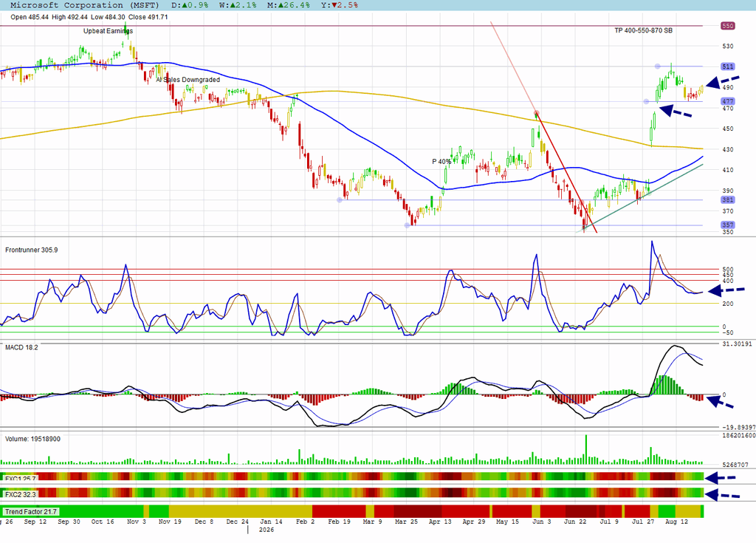
Task: Click the 430 price axis label
Action: point(727,150)
